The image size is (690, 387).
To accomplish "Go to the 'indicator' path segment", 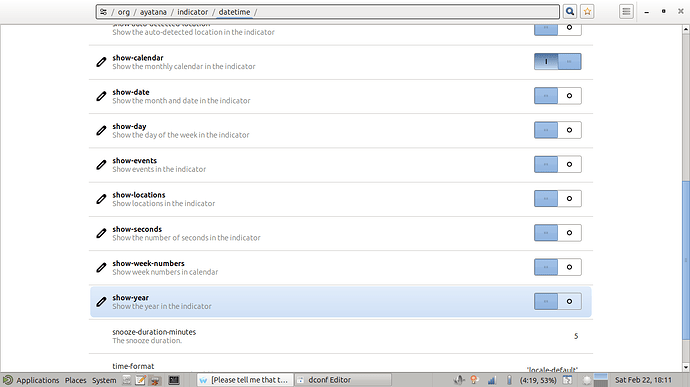I will [x=192, y=12].
